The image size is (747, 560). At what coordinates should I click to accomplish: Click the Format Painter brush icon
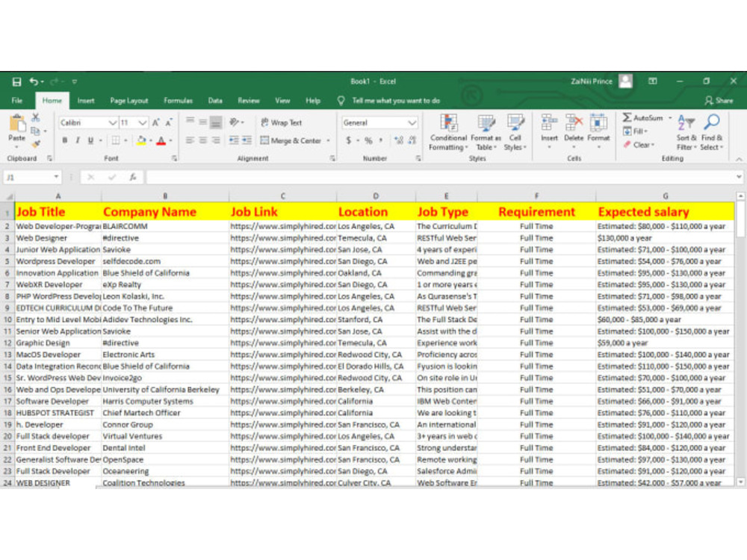(36, 143)
